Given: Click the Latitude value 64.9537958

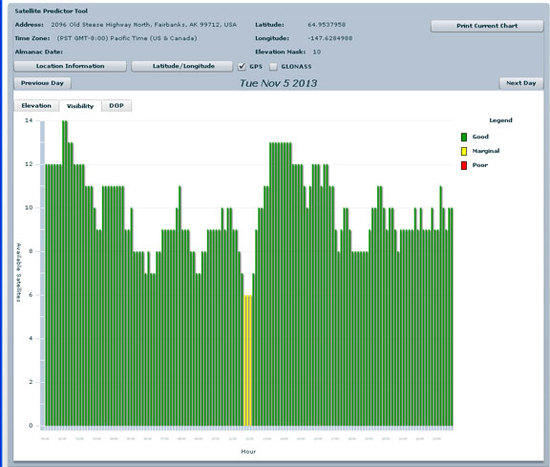Looking at the screenshot, I should pos(327,25).
